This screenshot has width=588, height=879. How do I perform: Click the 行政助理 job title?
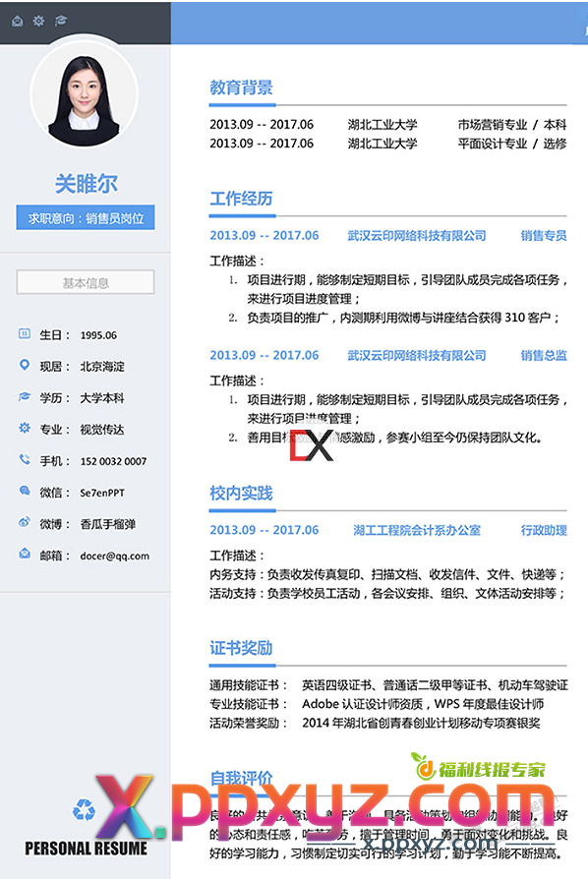coord(544,530)
